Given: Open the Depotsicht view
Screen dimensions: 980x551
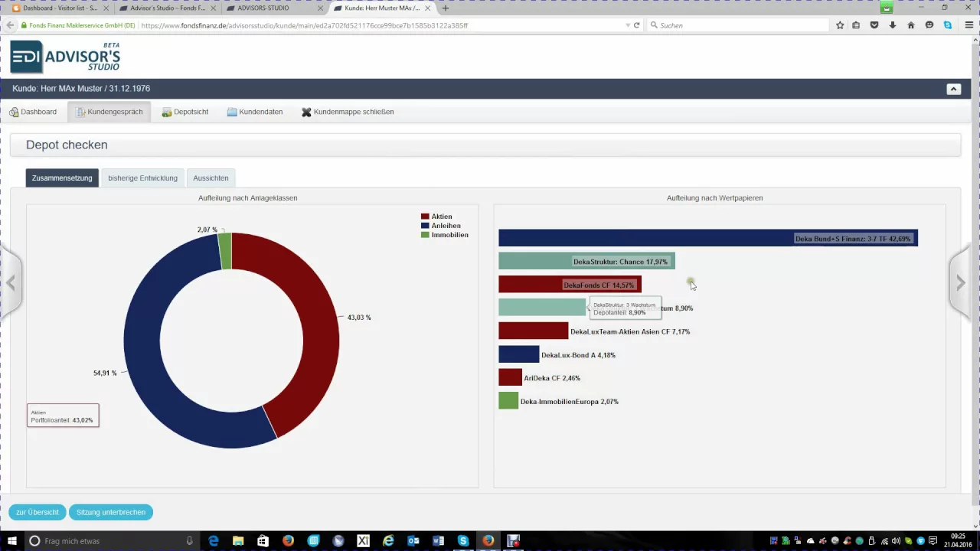Looking at the screenshot, I should 185,112.
